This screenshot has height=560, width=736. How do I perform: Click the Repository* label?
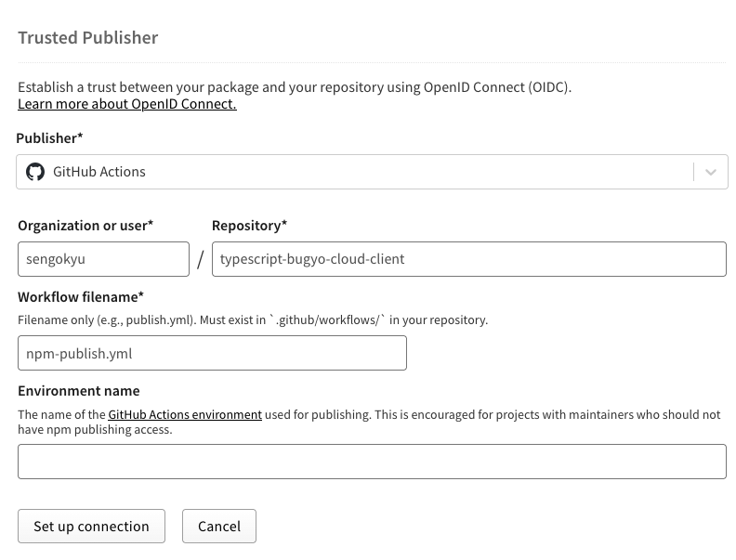coord(249,226)
